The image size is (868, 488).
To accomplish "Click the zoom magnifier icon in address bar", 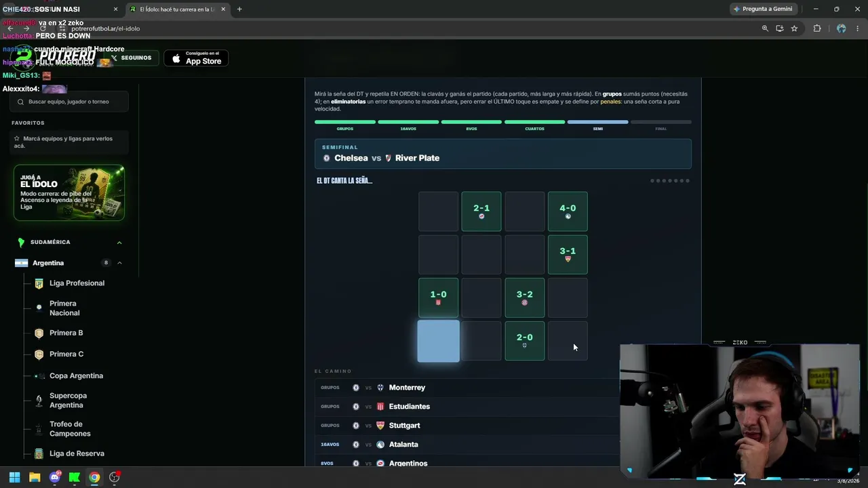I will click(765, 28).
